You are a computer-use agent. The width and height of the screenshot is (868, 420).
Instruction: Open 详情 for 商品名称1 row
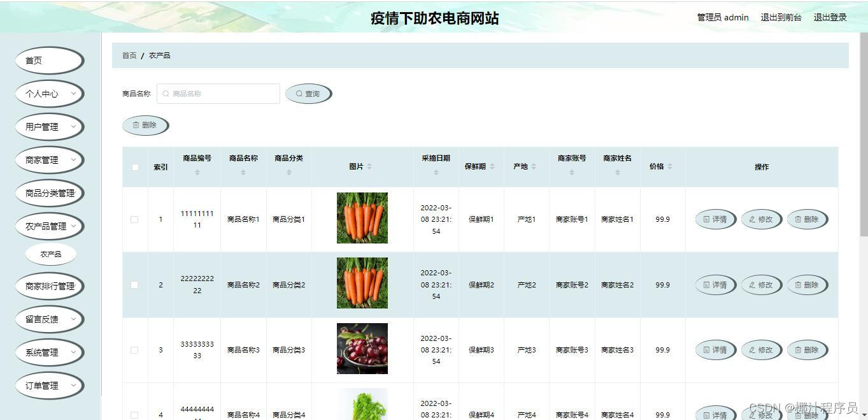[x=715, y=219]
